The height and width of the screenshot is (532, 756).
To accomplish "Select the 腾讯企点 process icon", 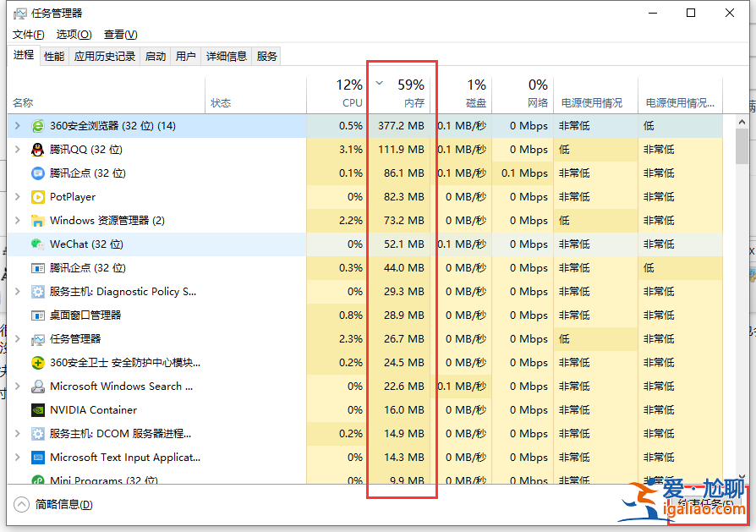I will (x=38, y=173).
